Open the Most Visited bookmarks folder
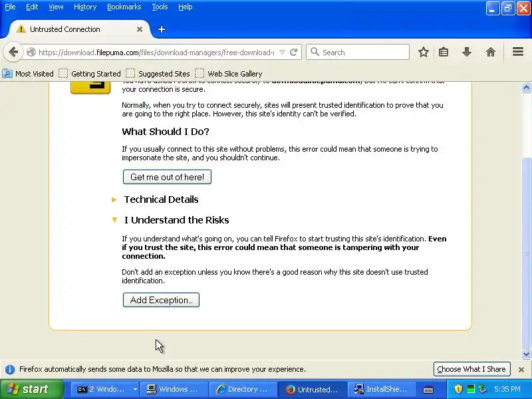 pyautogui.click(x=28, y=74)
